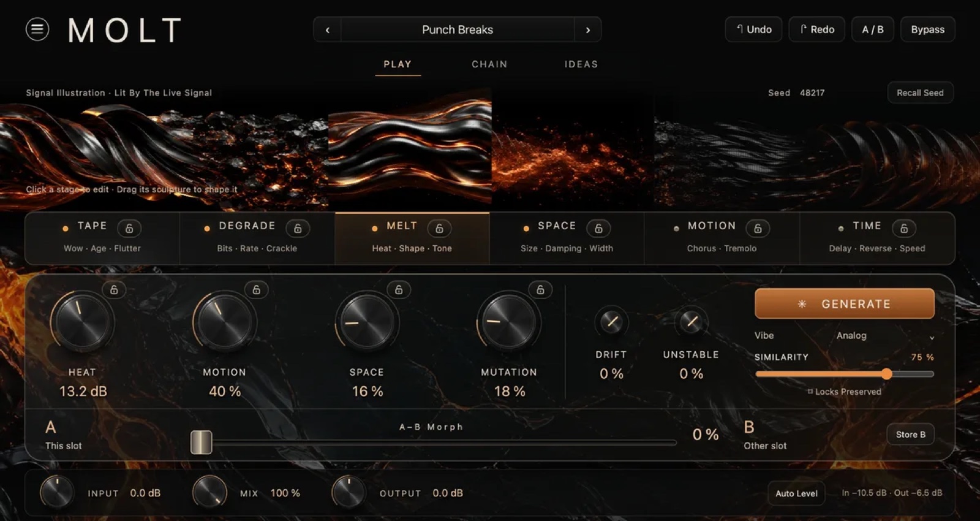Click the large HEAT knob
Image resolution: width=980 pixels, height=521 pixels.
pyautogui.click(x=82, y=322)
